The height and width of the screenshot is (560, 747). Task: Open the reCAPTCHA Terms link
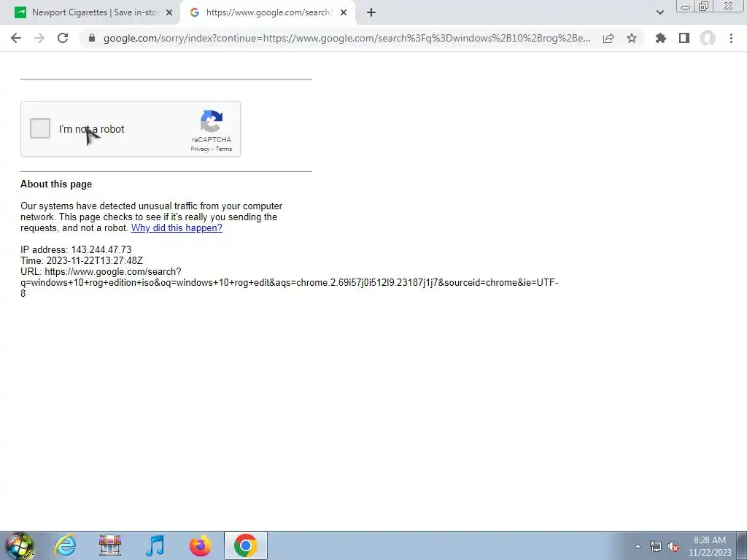click(223, 149)
